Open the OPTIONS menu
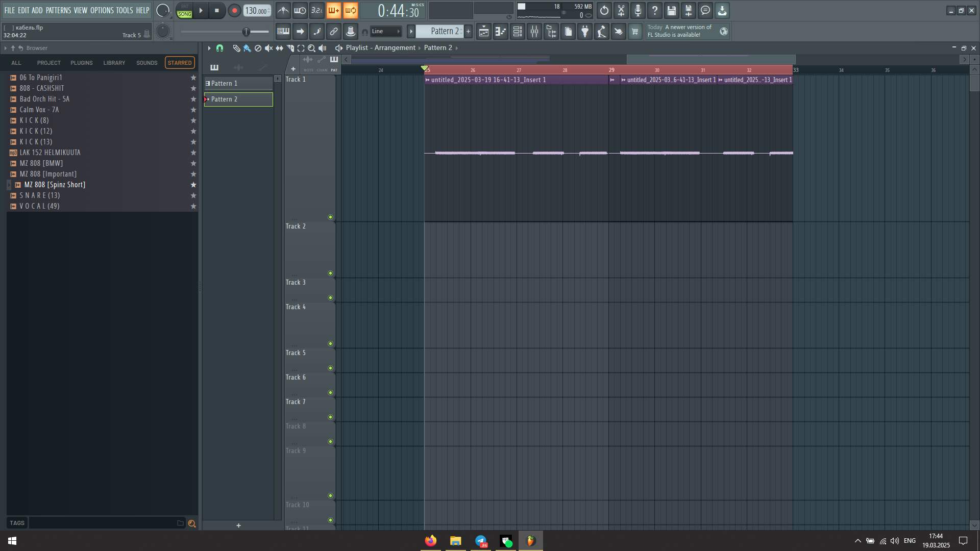 coord(102,10)
